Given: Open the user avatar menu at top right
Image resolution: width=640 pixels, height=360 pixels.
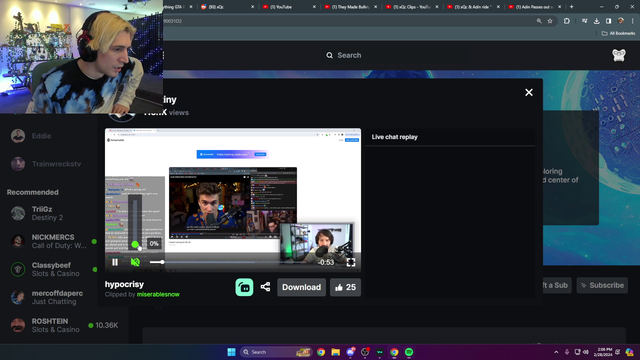Looking at the screenshot, I should coord(619,55).
